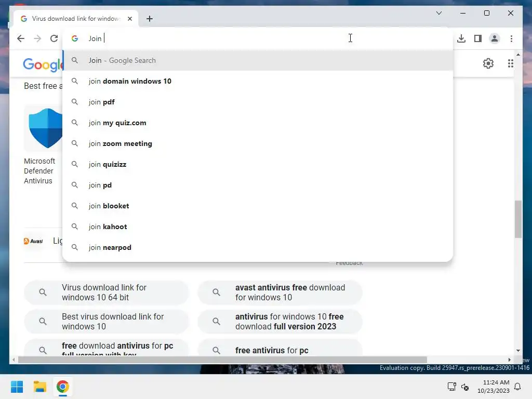Image resolution: width=532 pixels, height=399 pixels.
Task: Search 'Best virus download link for windows 10'
Action: (x=106, y=321)
